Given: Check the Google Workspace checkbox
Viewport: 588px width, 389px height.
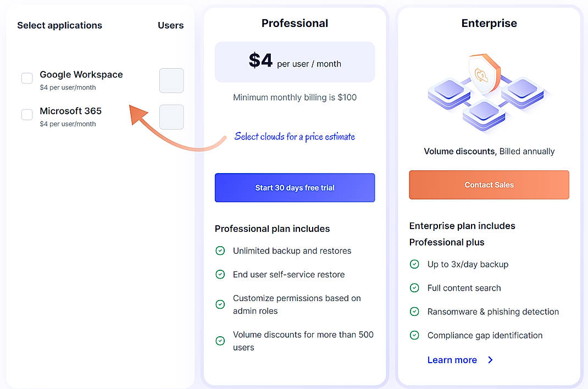Looking at the screenshot, I should [x=26, y=78].
